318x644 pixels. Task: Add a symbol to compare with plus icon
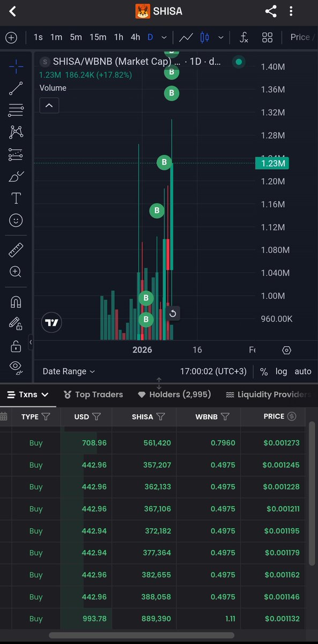(11, 38)
